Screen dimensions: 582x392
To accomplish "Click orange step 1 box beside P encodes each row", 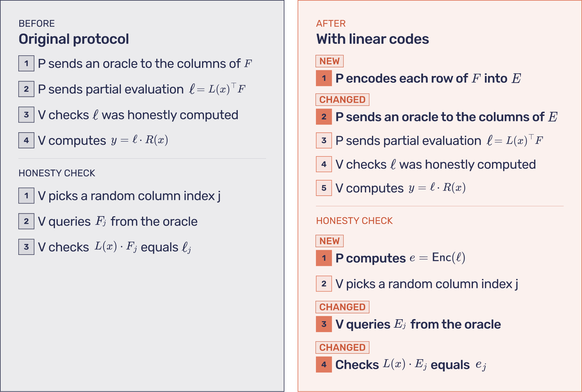I will pyautogui.click(x=324, y=78).
